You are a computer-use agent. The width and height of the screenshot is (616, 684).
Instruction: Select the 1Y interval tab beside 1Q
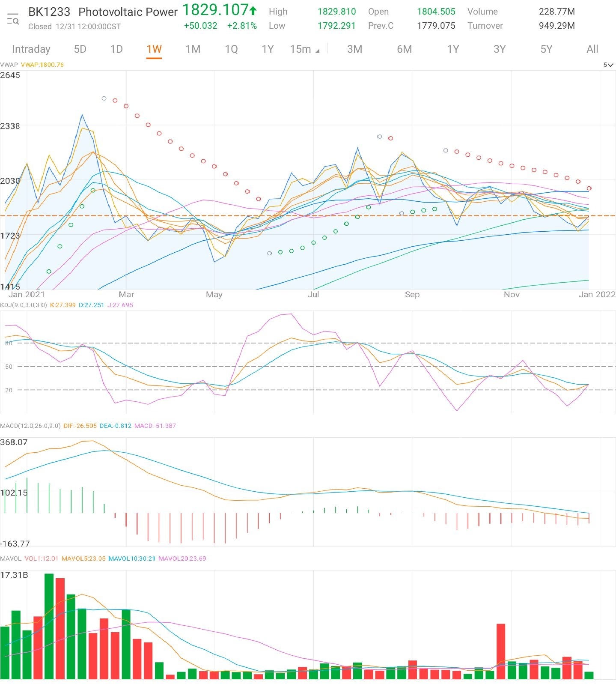pos(268,49)
